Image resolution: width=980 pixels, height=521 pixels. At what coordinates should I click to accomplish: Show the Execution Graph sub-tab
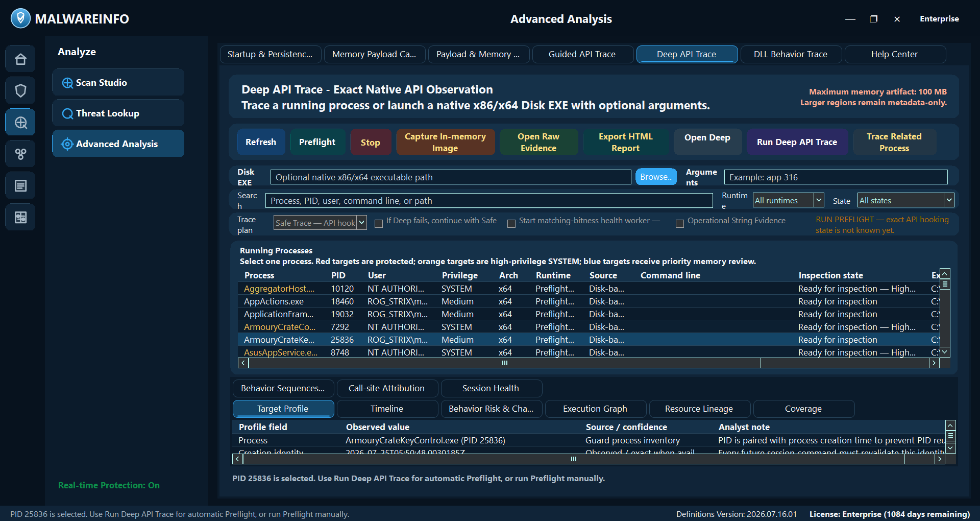point(596,409)
